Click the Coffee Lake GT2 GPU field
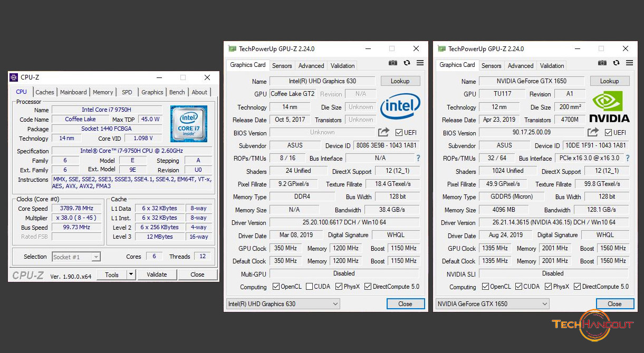The width and height of the screenshot is (644, 353). (x=293, y=94)
